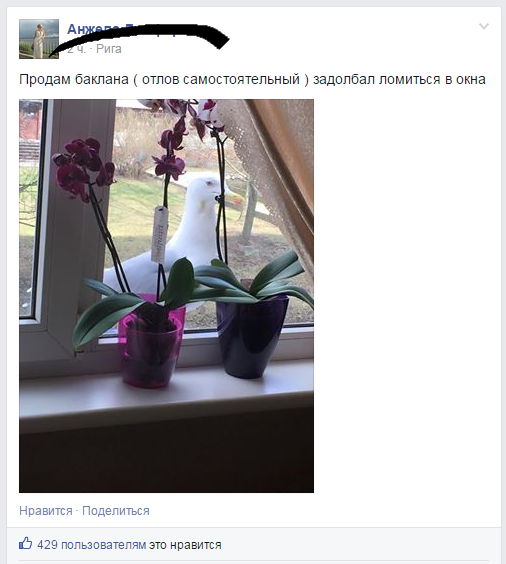The height and width of the screenshot is (564, 506).
Task: Open the post options chevron menu
Action: (484, 26)
